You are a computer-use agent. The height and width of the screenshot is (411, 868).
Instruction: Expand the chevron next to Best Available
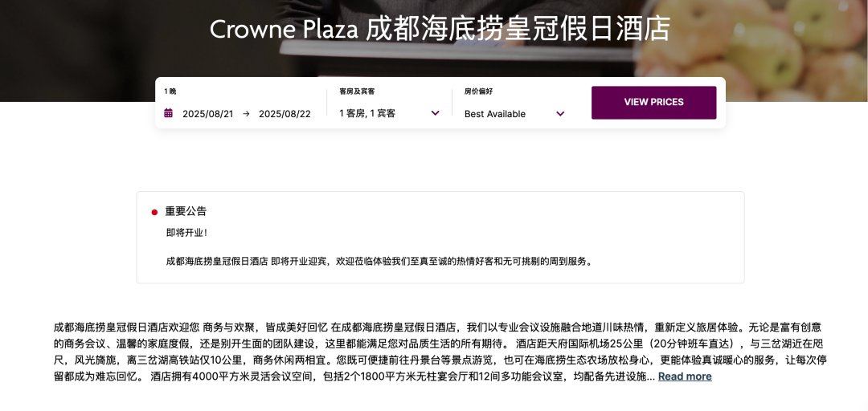pos(560,113)
